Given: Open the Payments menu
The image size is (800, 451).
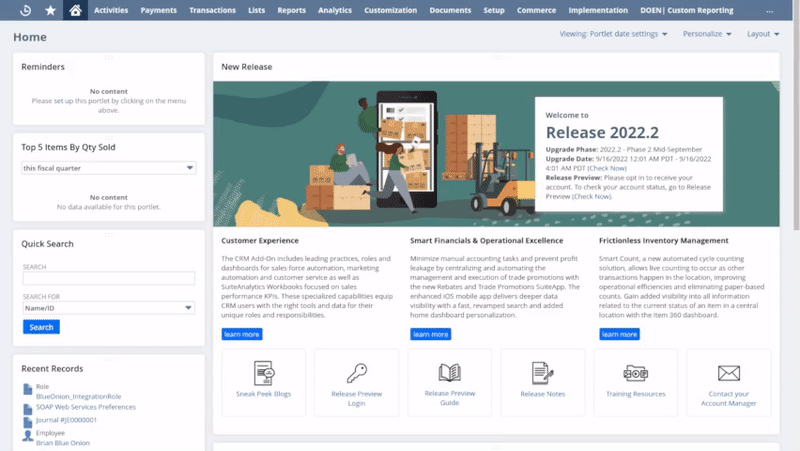Looking at the screenshot, I should point(159,10).
